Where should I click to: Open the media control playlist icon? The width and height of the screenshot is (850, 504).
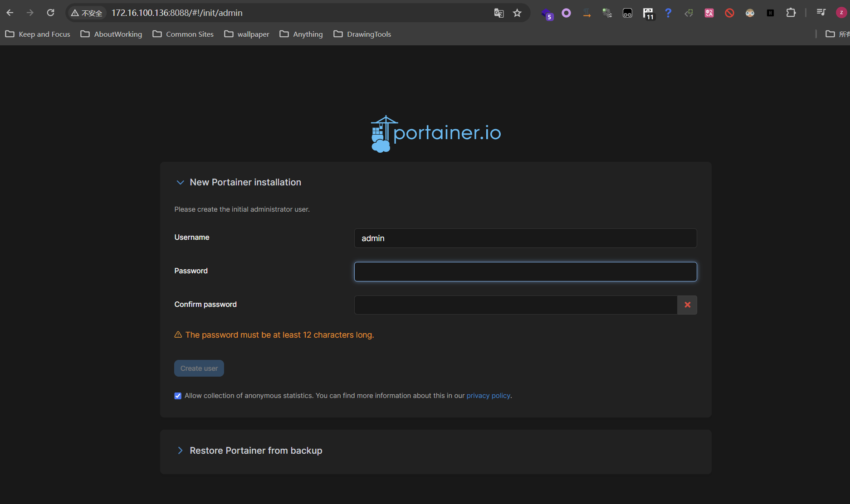(821, 13)
